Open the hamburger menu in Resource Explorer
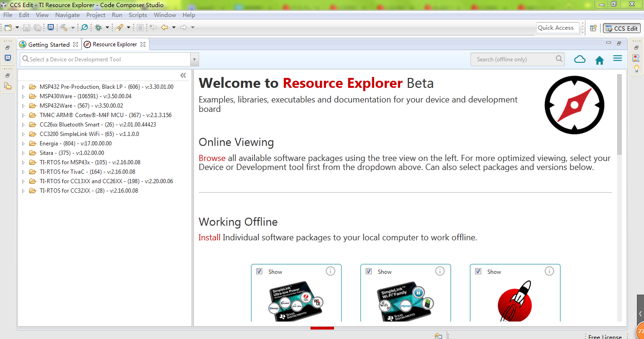 tap(618, 59)
